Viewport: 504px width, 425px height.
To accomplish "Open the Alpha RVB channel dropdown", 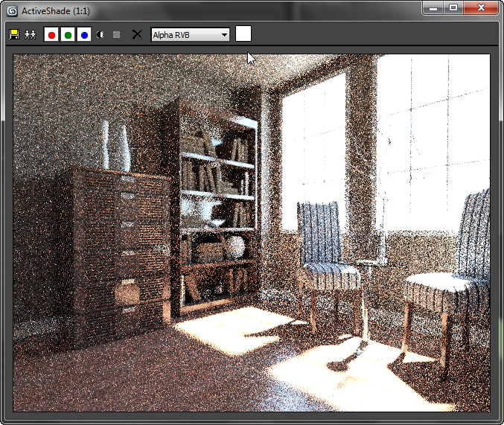I will point(191,34).
